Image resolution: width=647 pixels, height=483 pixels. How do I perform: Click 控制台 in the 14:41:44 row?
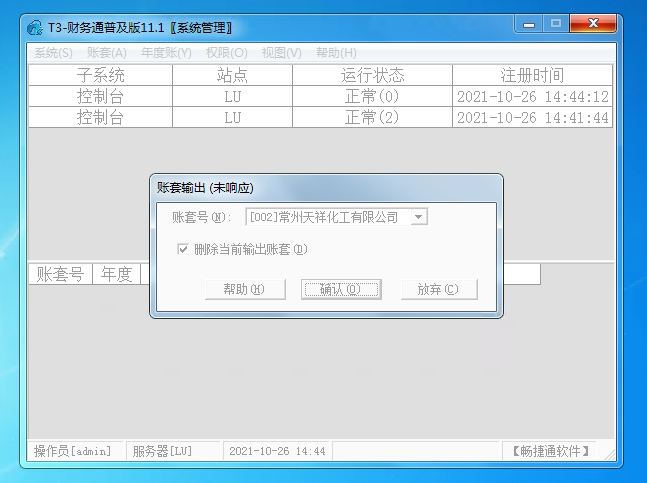point(100,118)
